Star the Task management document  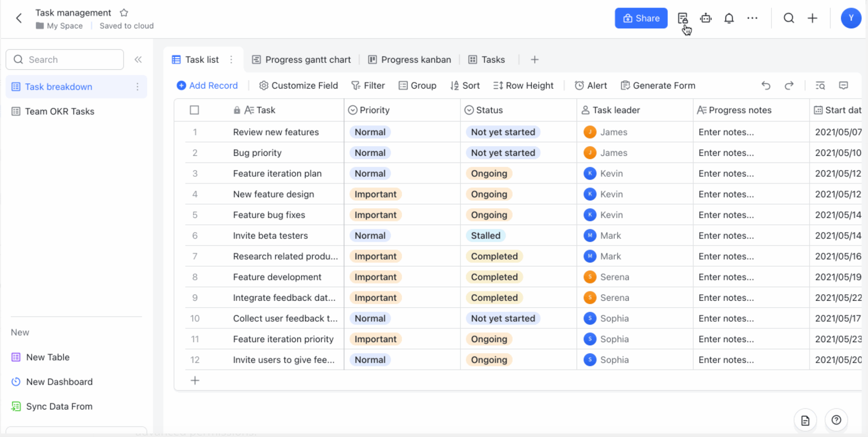point(124,12)
